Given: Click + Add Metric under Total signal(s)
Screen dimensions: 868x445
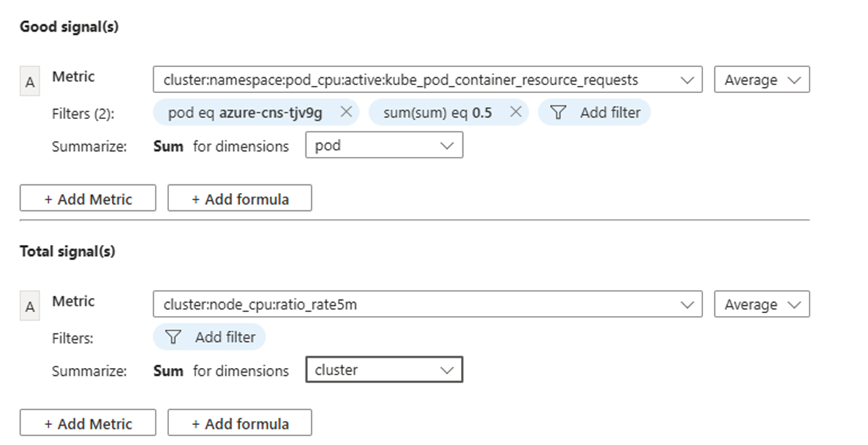Looking at the screenshot, I should click(88, 424).
